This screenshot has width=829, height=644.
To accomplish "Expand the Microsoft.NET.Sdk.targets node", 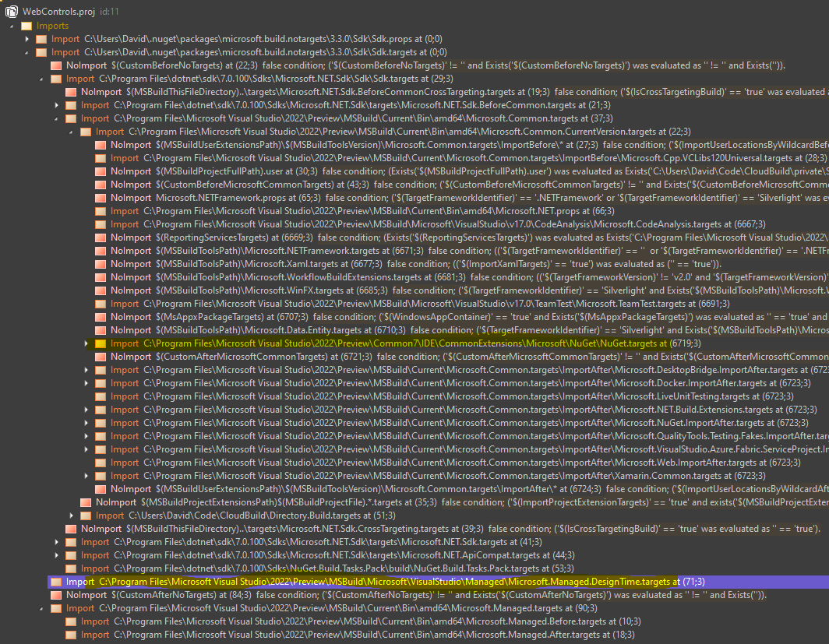I will [56, 541].
